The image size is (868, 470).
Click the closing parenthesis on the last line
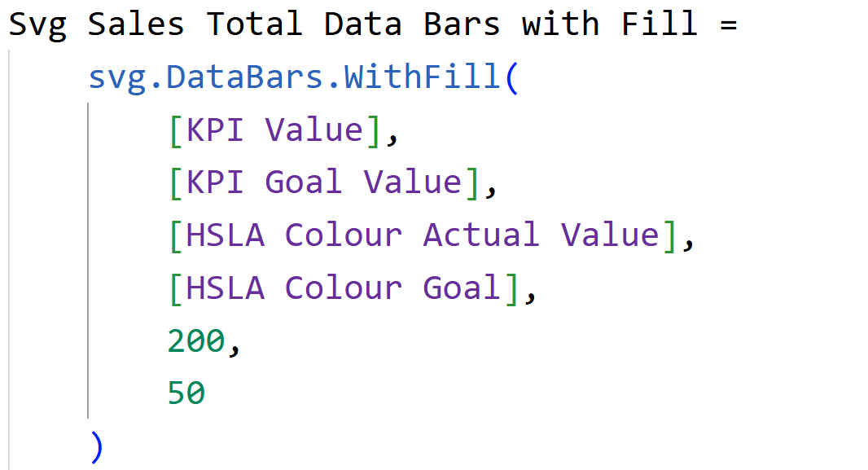click(98, 446)
